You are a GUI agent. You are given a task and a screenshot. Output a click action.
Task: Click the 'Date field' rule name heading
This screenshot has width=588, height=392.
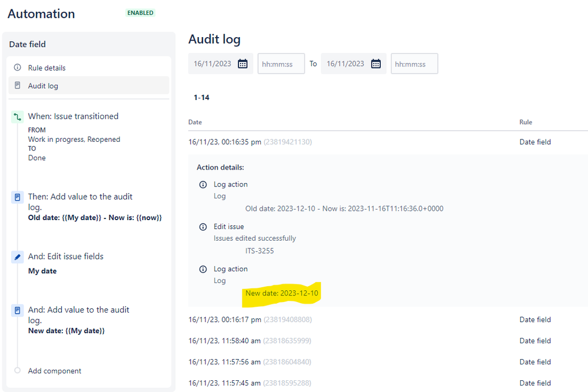(28, 44)
